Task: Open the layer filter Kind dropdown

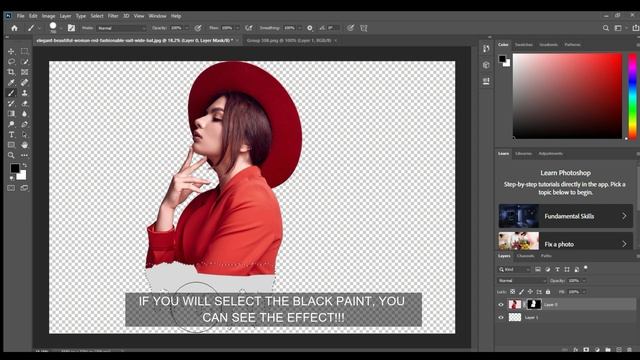Action: (x=514, y=269)
